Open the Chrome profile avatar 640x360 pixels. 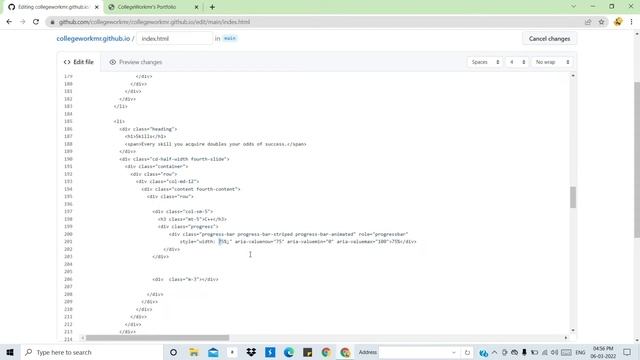pos(618,22)
